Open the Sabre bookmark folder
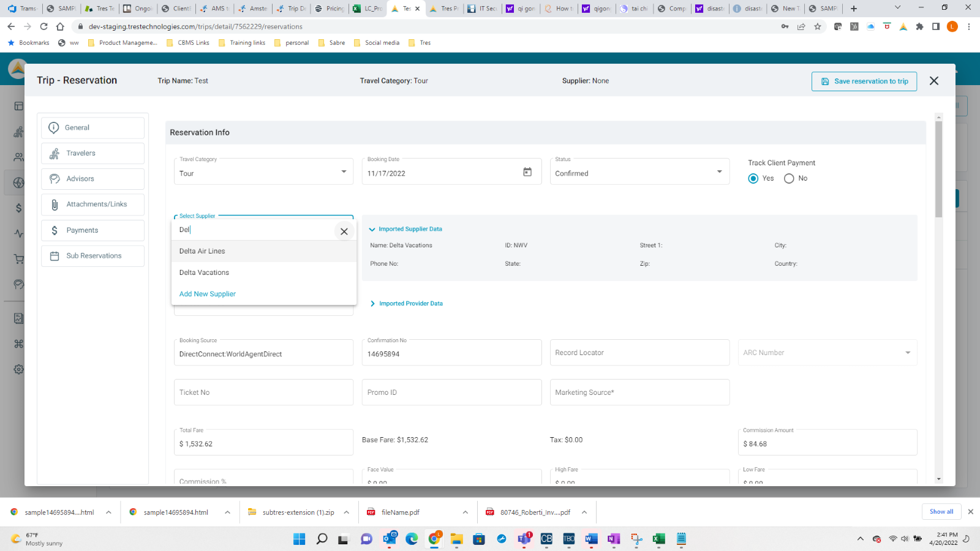The image size is (980, 551). (331, 43)
